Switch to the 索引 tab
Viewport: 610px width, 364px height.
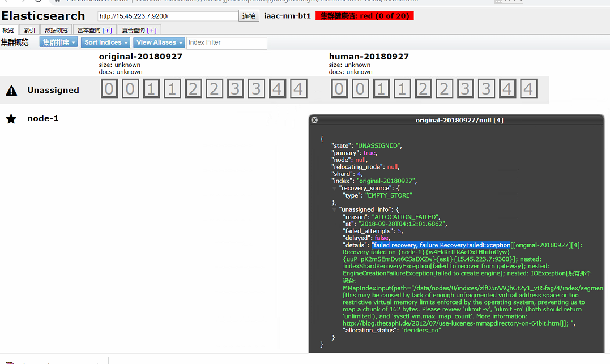click(29, 30)
